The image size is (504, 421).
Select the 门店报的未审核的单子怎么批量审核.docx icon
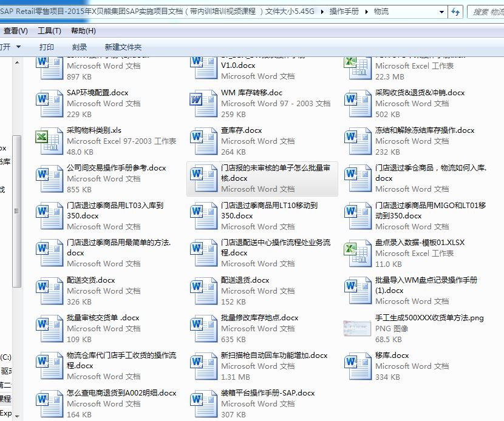(203, 178)
